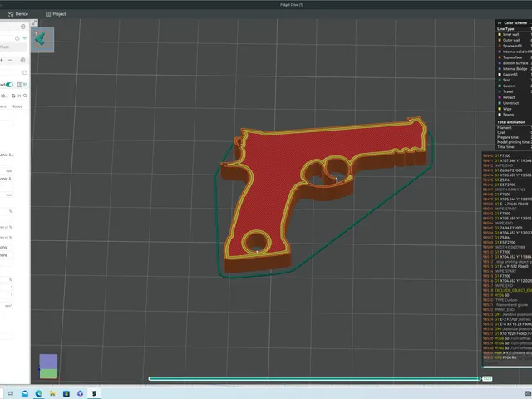Save the process preset
Screen dimensions: 532x399
click(13, 96)
